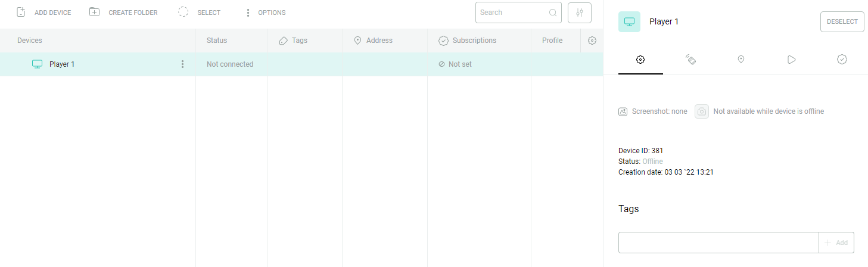Click the Tags section heading
This screenshot has width=868, height=267.
click(629, 209)
